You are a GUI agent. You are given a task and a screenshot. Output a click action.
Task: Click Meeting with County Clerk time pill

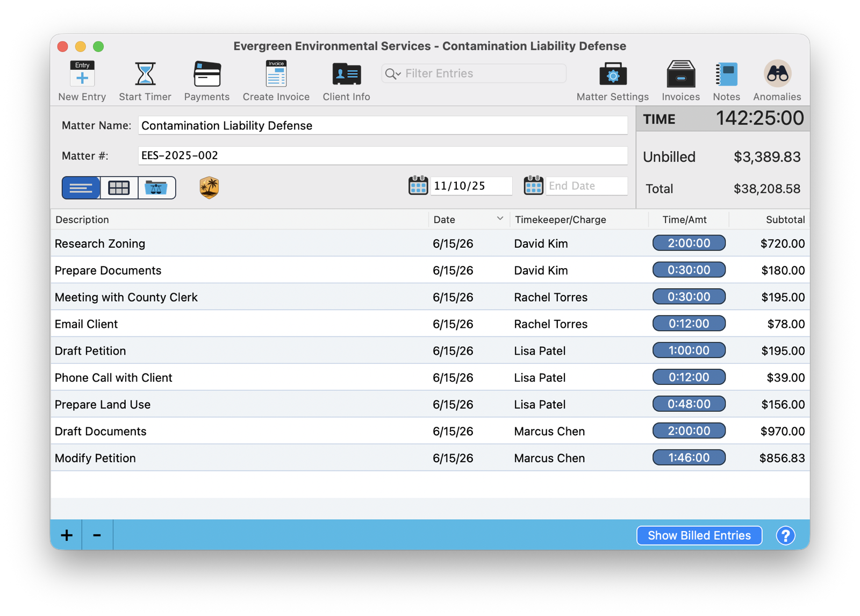pos(689,297)
